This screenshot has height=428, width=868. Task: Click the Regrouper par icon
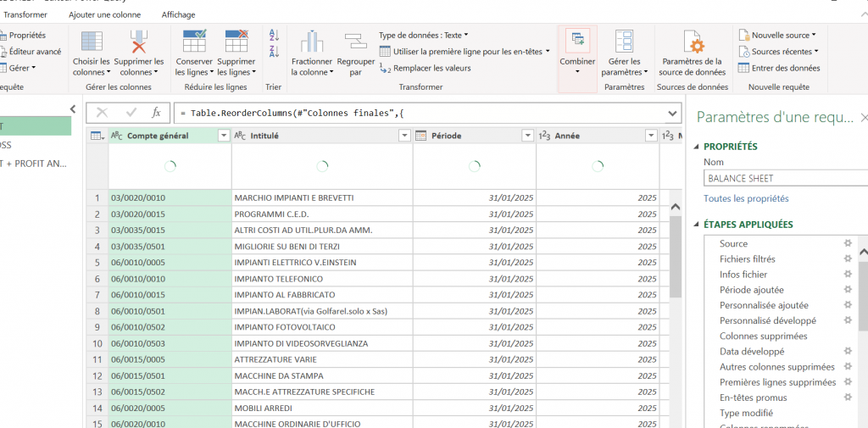[x=355, y=42]
